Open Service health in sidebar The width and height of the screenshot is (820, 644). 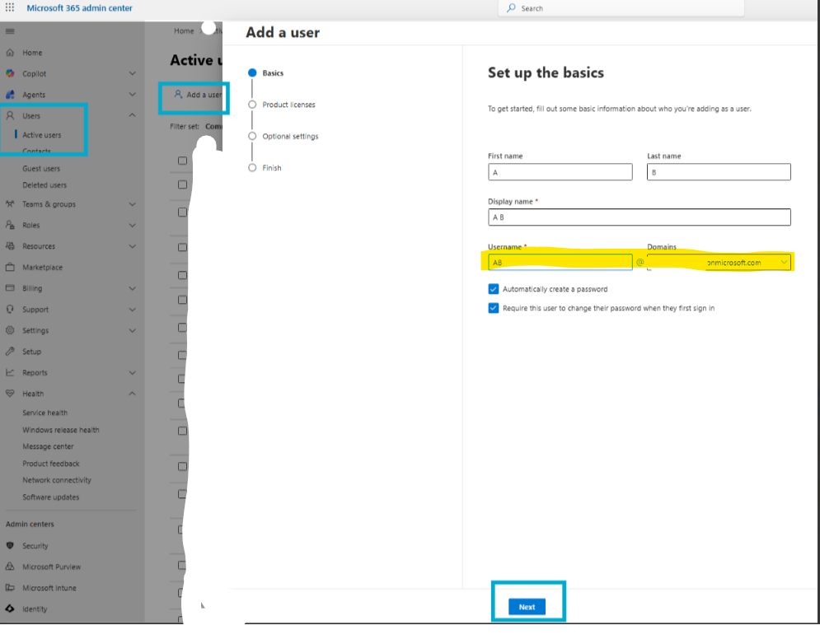[45, 413]
